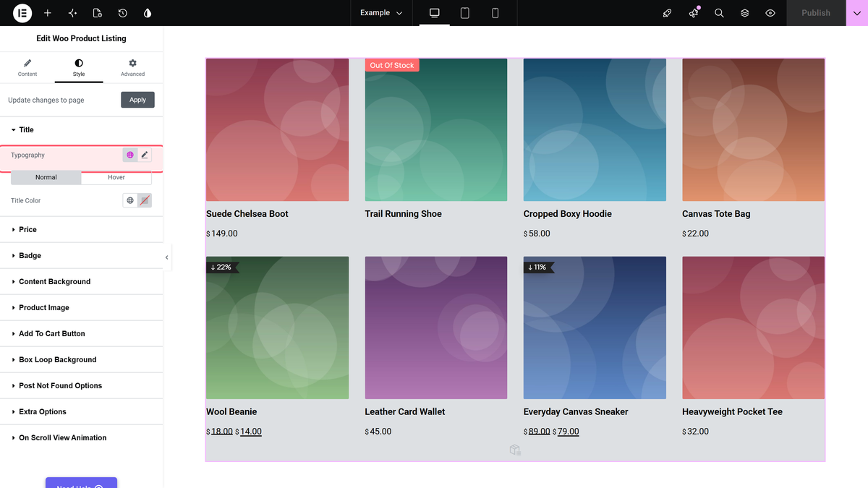This screenshot has width=868, height=488.
Task: Open the AI sparkle tool in top bar
Action: 72,13
